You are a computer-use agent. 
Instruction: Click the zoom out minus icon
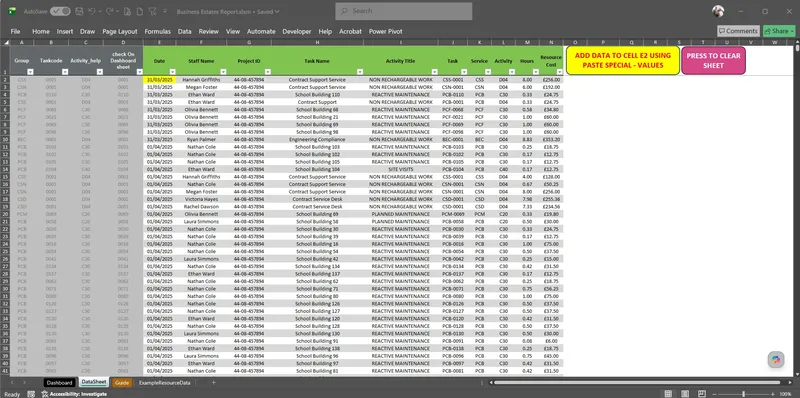(715, 394)
